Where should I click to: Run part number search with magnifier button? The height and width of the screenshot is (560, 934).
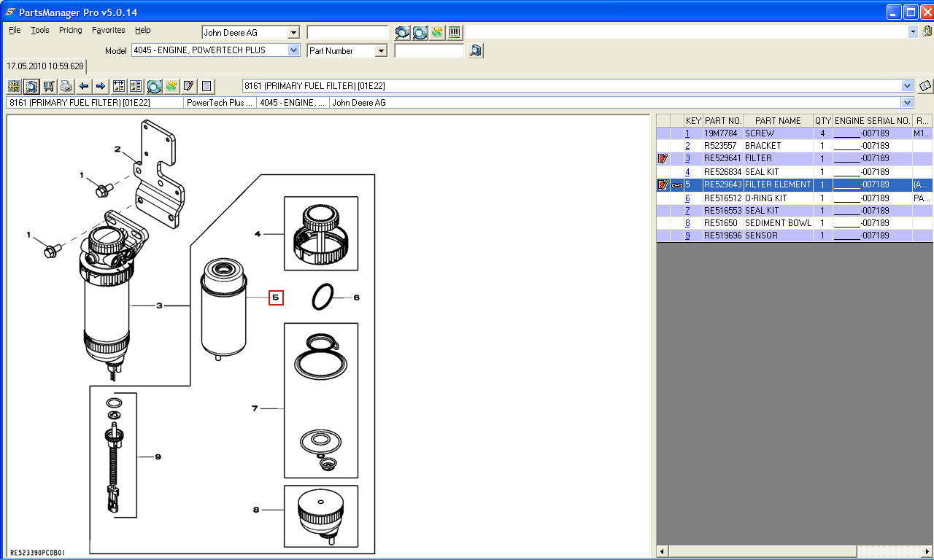coord(476,50)
